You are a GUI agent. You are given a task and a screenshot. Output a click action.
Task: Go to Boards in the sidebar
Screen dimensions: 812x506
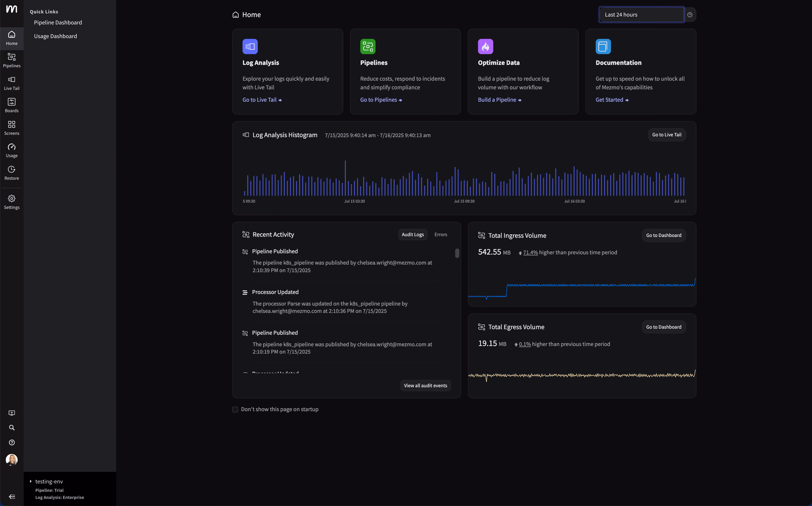coord(12,105)
